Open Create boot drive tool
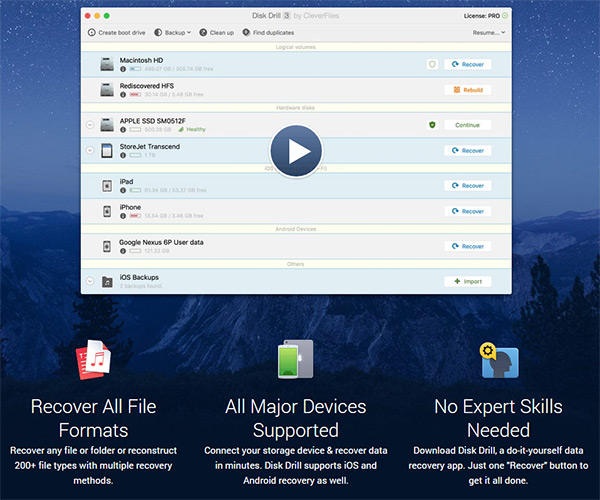 point(116,33)
